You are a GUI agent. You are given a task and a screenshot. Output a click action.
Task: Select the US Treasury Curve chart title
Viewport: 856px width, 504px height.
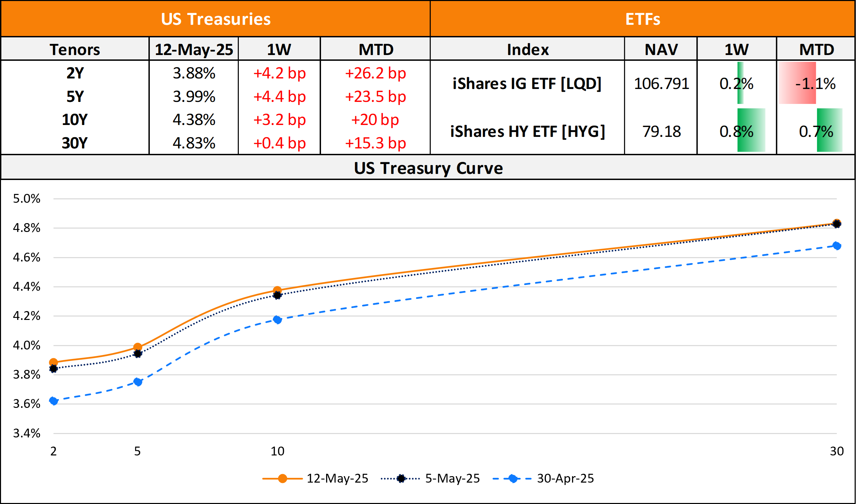[428, 168]
